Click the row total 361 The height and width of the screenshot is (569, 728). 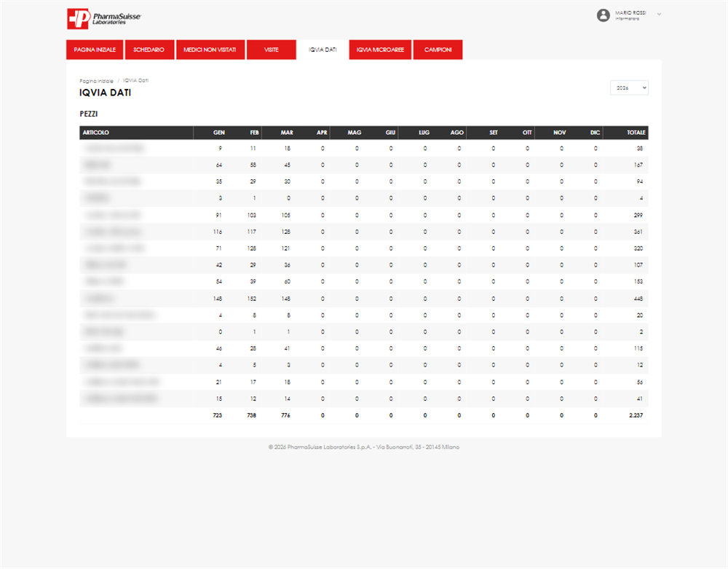click(638, 232)
